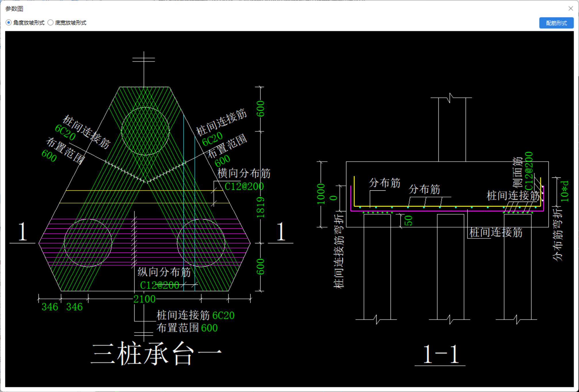This screenshot has width=579, height=392.
Task: Click the 600 dimension above 1819
Action: tap(260, 109)
